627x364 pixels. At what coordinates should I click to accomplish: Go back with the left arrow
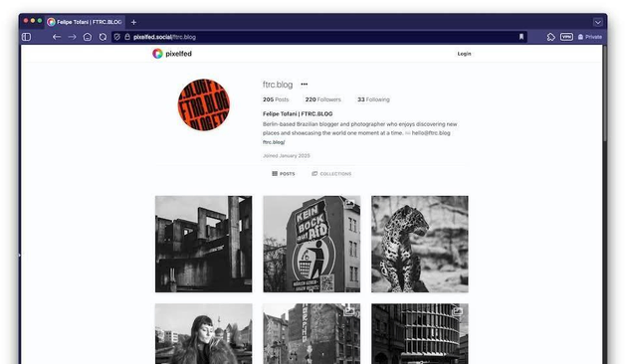click(x=57, y=37)
